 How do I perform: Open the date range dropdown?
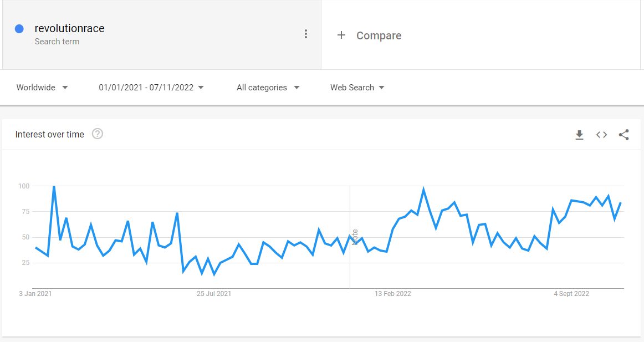151,88
